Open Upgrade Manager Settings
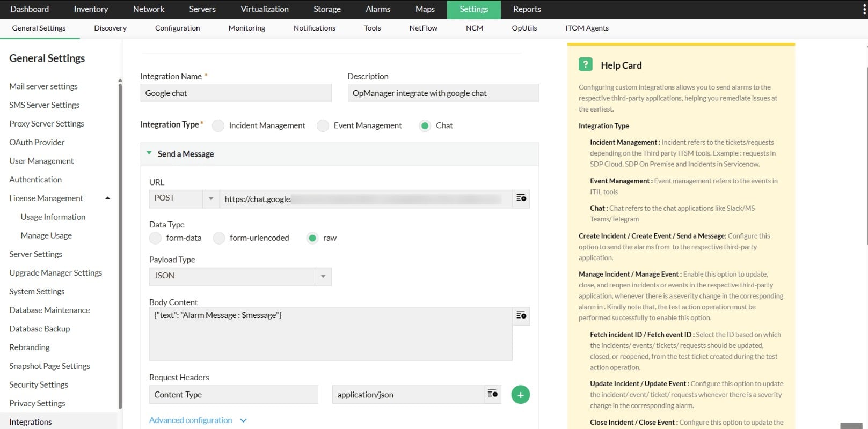The height and width of the screenshot is (429, 868). point(55,273)
